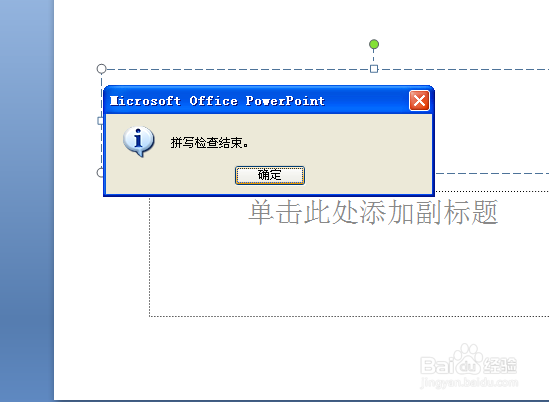Click the blue information icon in dialog
This screenshot has width=549, height=402.
point(139,141)
